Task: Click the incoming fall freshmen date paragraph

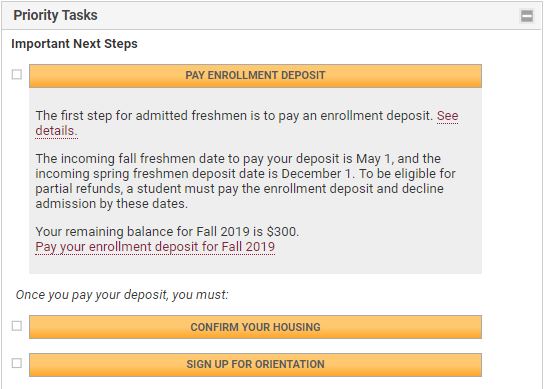Action: point(245,181)
